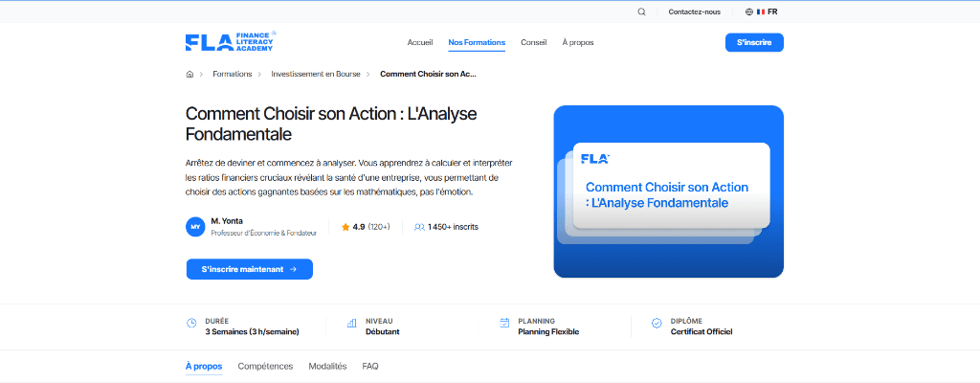Go to home via breadcrumb house icon
Image resolution: width=980 pixels, height=383 pixels.
(190, 74)
